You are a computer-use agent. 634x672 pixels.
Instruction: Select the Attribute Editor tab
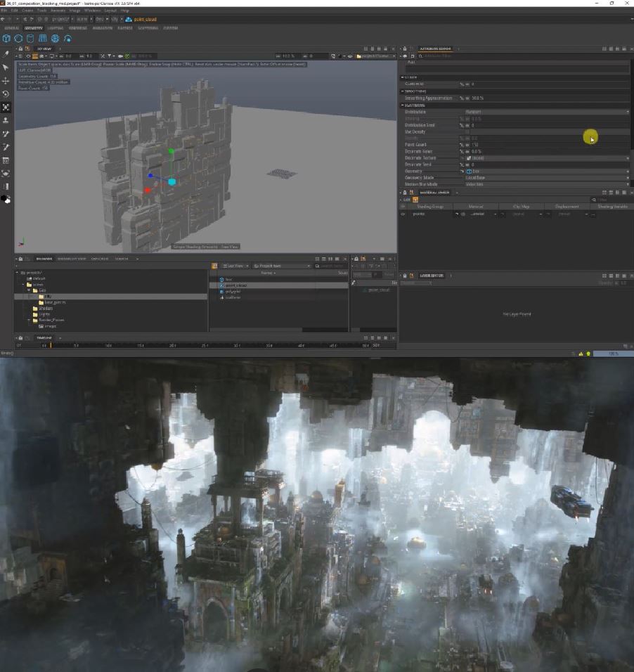435,49
